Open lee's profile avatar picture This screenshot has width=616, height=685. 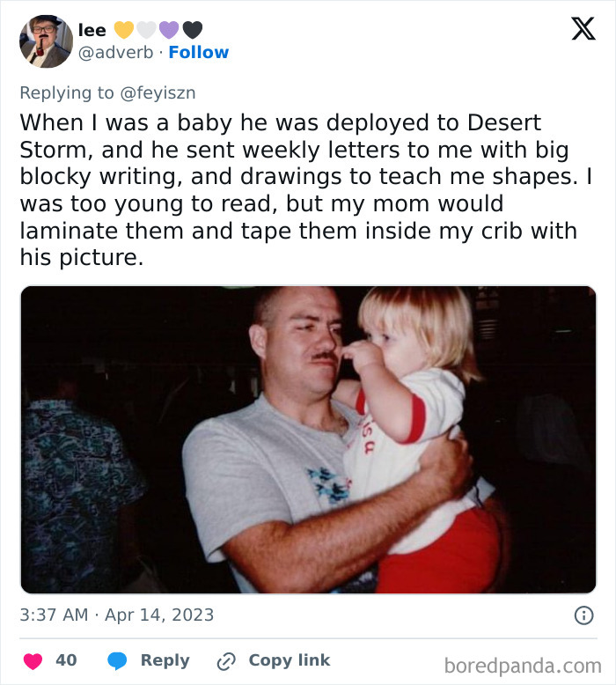point(46,41)
